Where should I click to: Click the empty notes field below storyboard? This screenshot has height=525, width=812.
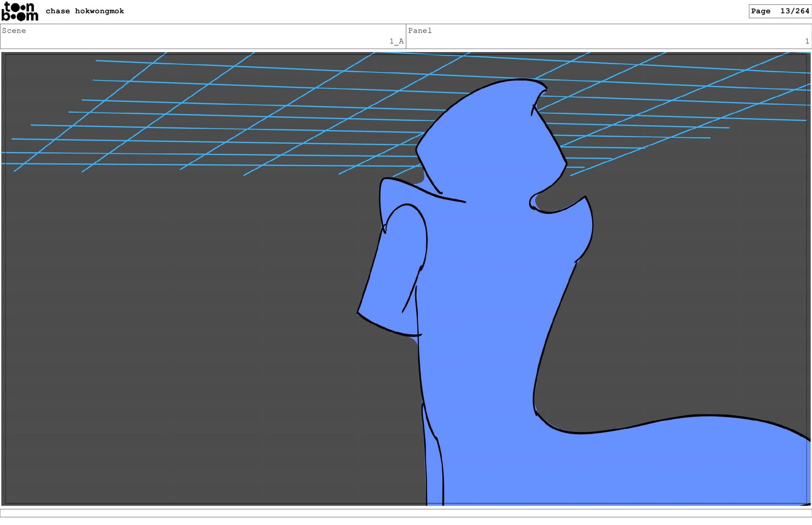406,513
